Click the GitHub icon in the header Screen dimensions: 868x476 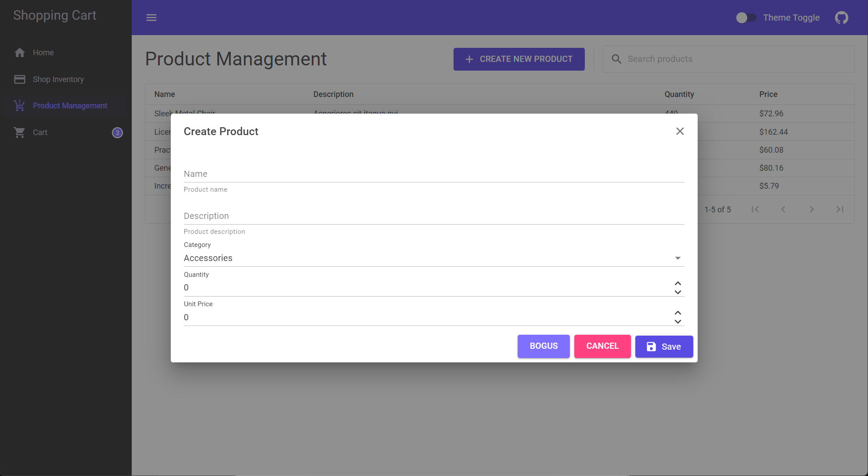pyautogui.click(x=841, y=18)
